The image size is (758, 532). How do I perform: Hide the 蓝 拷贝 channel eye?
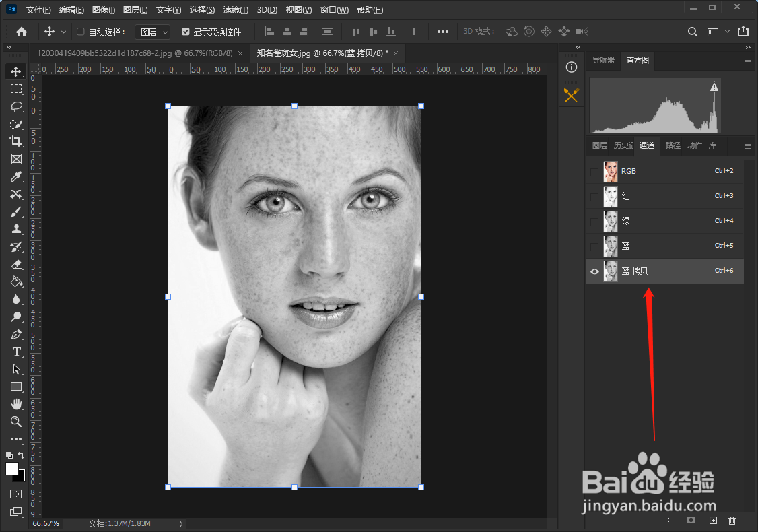tap(594, 271)
